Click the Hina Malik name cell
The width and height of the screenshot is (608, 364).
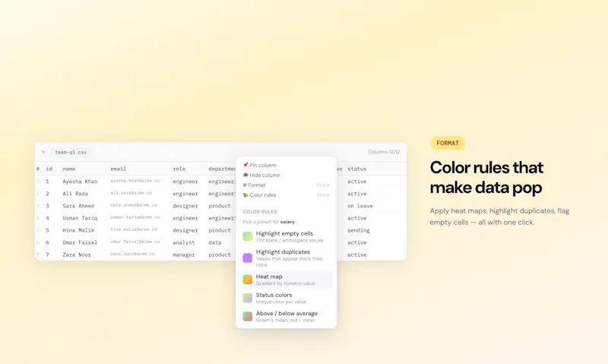coord(78,230)
